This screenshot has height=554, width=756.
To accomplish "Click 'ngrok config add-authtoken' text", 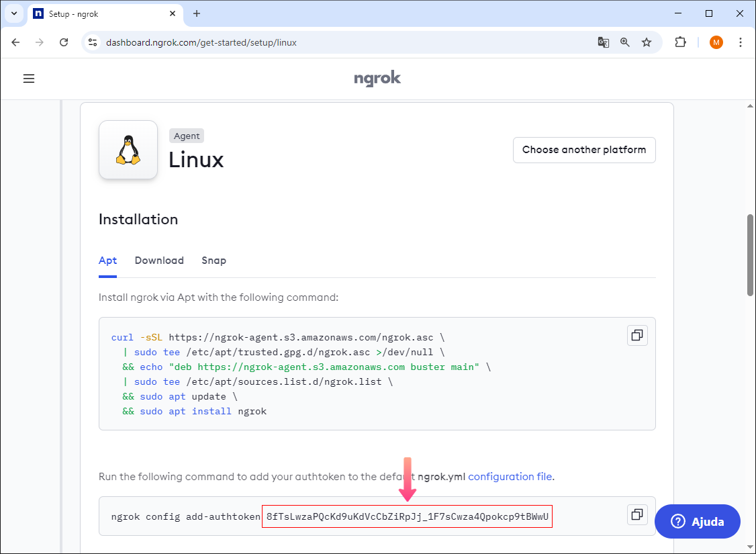I will (185, 516).
